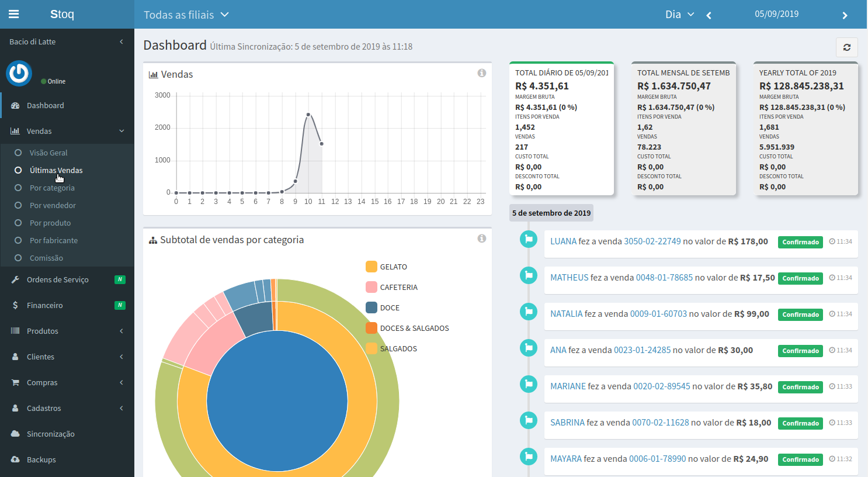868x477 pixels.
Task: Click the refresh sync button
Action: tap(847, 47)
